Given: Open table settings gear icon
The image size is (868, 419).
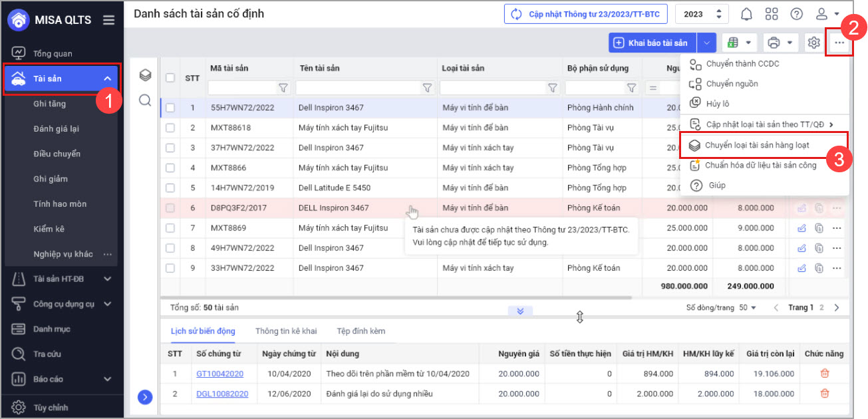Looking at the screenshot, I should click(x=813, y=43).
